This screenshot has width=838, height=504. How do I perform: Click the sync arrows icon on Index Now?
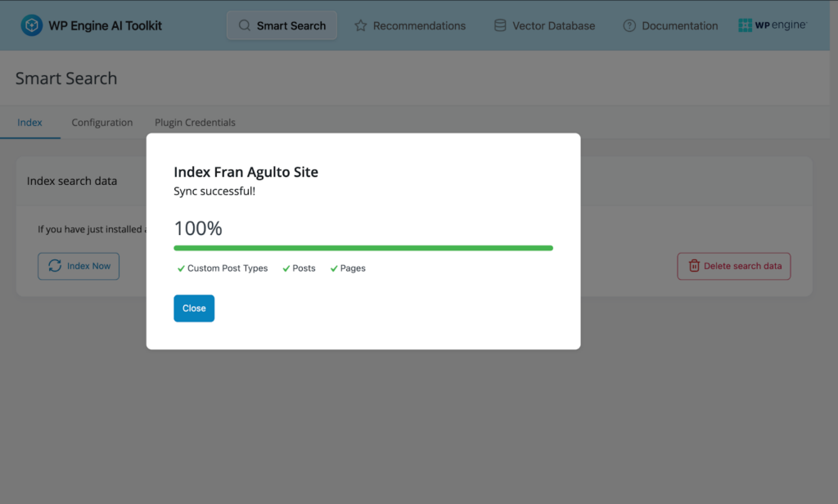55,266
